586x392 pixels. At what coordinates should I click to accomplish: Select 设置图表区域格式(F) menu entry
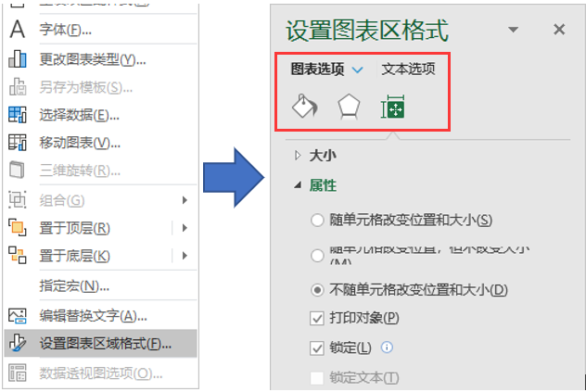(101, 344)
